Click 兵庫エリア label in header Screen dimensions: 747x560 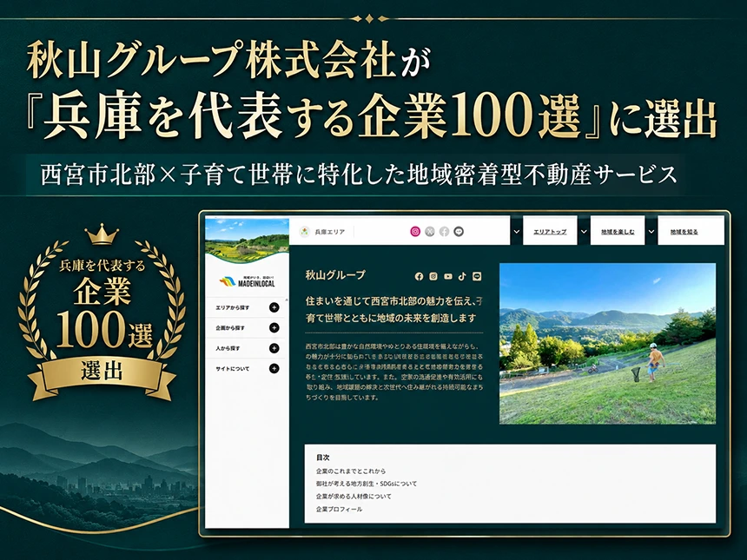330,232
